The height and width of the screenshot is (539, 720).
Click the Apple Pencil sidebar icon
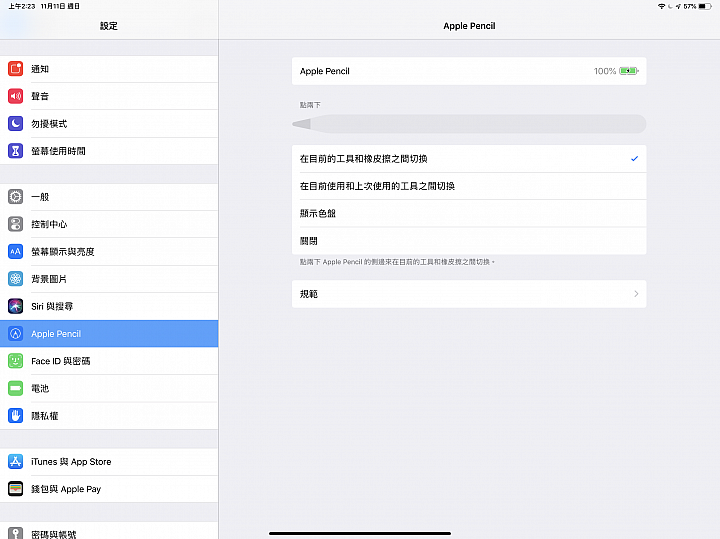click(x=16, y=334)
